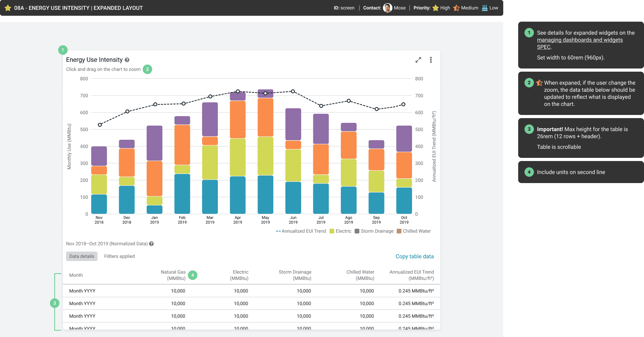
Task: Click green annotation marker 3 beside table
Action: coord(55,303)
